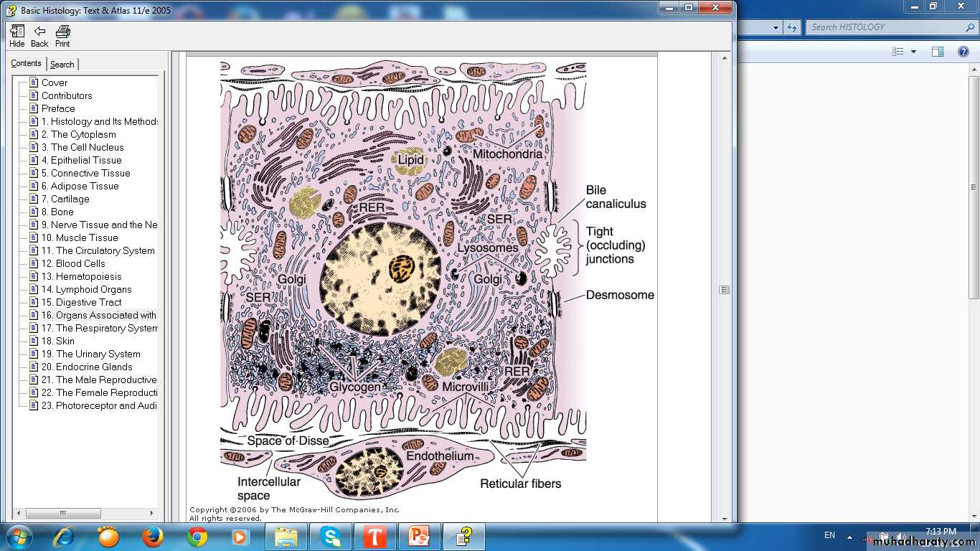Image resolution: width=980 pixels, height=551 pixels.
Task: Launch Firefox from the taskbar
Action: [x=152, y=537]
